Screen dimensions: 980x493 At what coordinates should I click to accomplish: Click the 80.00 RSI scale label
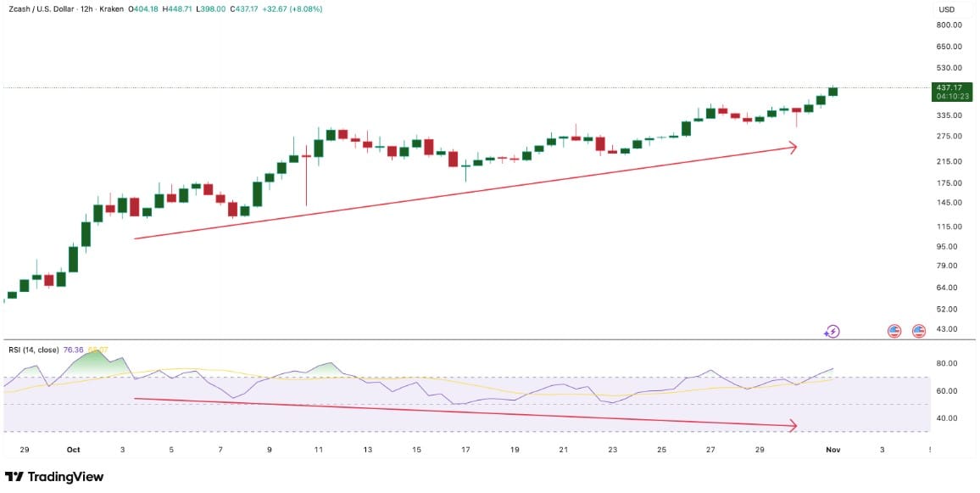tap(948, 363)
